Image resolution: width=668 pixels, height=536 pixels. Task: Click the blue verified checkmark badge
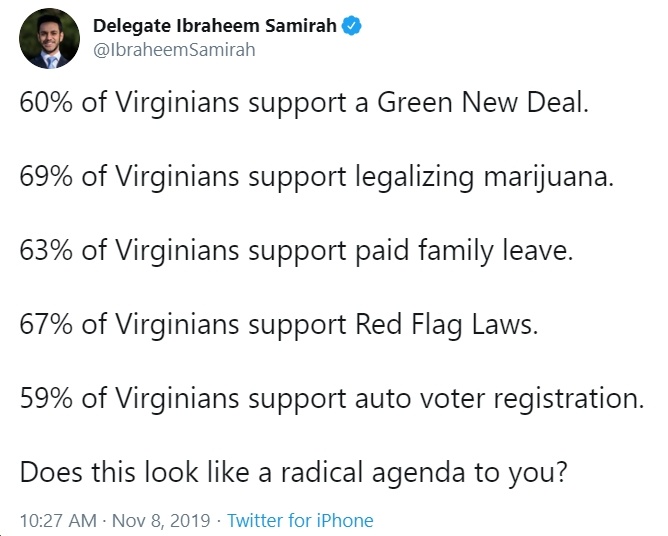pyautogui.click(x=352, y=26)
